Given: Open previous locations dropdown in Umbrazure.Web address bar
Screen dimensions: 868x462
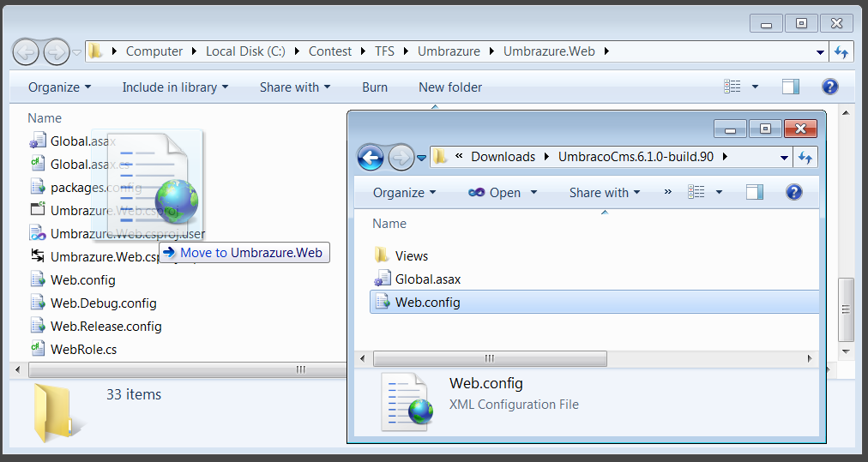Looking at the screenshot, I should pos(820,52).
